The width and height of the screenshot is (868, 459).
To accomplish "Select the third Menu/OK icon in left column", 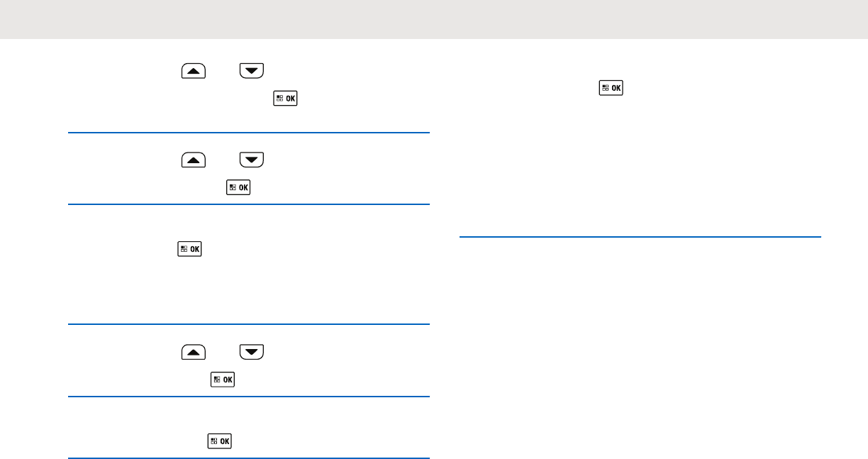I will click(x=190, y=249).
